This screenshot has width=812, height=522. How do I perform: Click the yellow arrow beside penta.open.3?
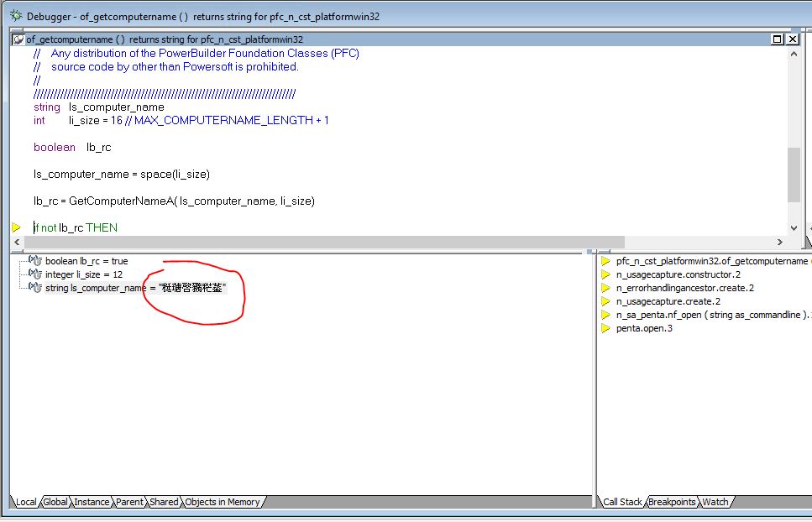(605, 328)
